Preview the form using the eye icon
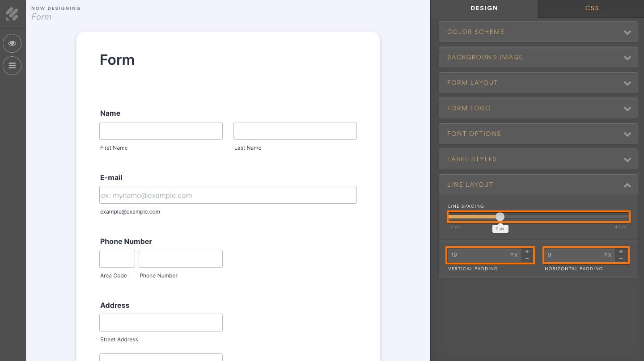The image size is (644, 361). point(12,43)
